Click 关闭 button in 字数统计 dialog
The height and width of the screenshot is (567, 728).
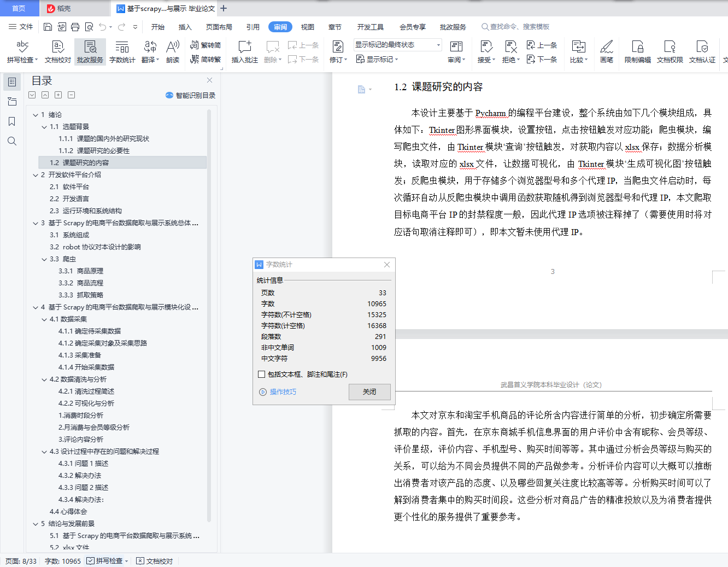click(x=369, y=392)
